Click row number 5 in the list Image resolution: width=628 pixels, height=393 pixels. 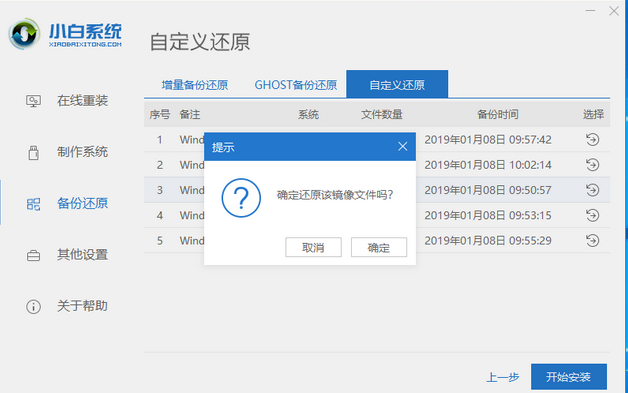click(x=160, y=241)
